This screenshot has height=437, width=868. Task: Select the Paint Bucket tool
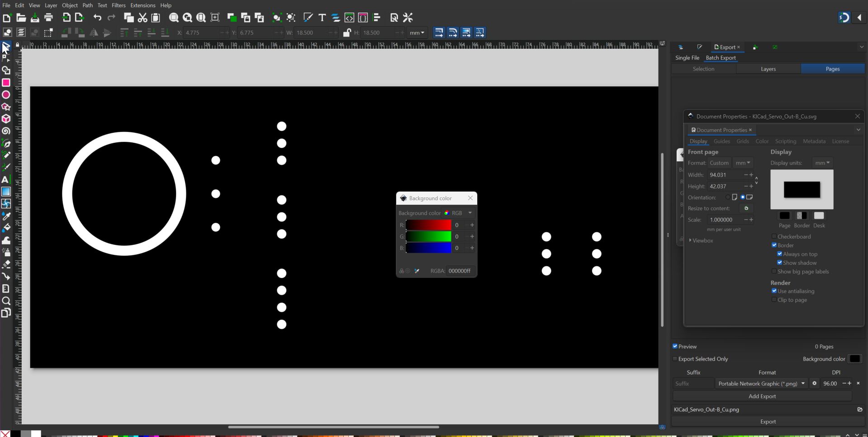(6, 228)
